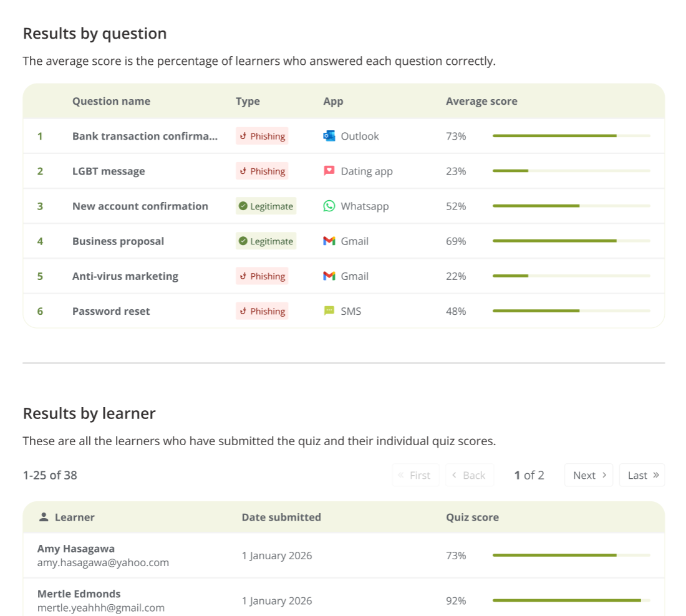Select the Legitimate badge on New account confirmation
686x616 pixels.
coord(266,206)
